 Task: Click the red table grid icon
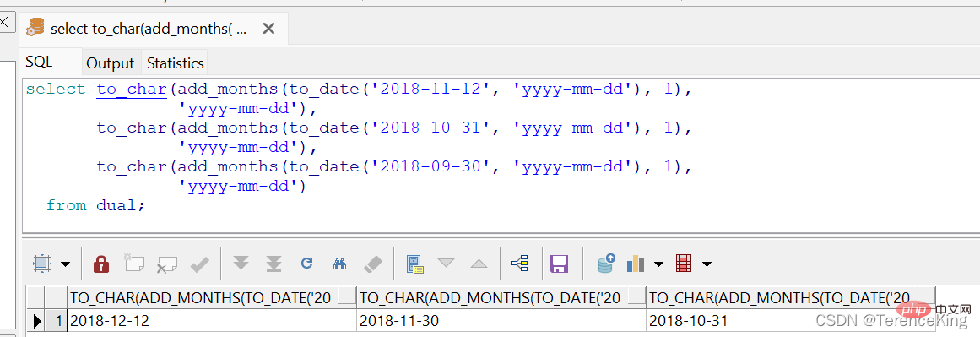pyautogui.click(x=685, y=264)
